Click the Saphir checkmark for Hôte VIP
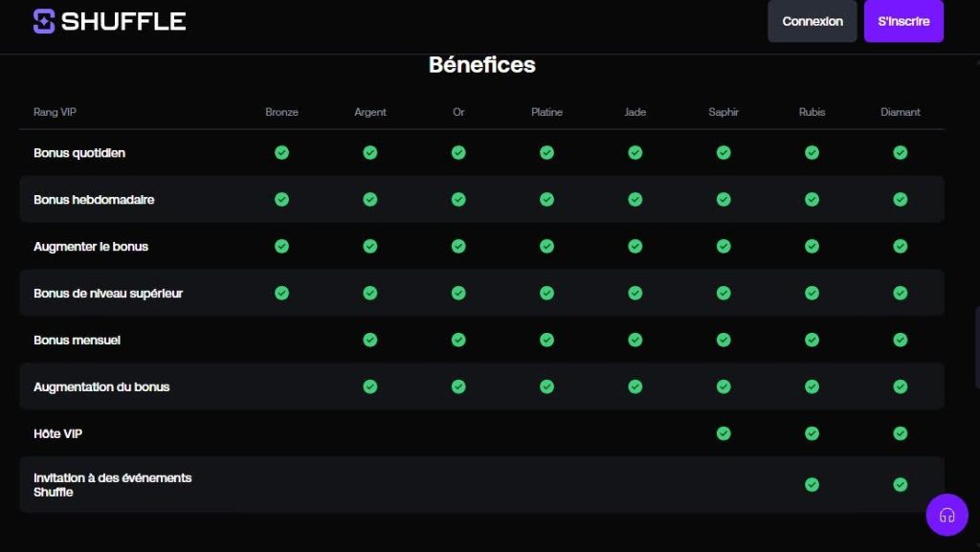 pyautogui.click(x=724, y=433)
